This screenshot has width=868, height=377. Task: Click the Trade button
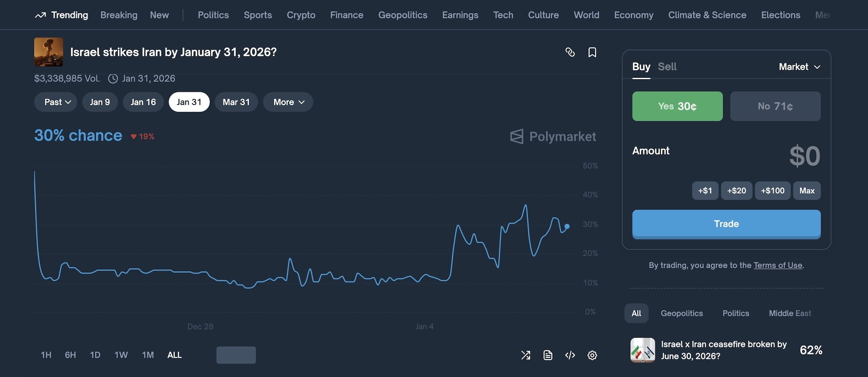pos(726,224)
